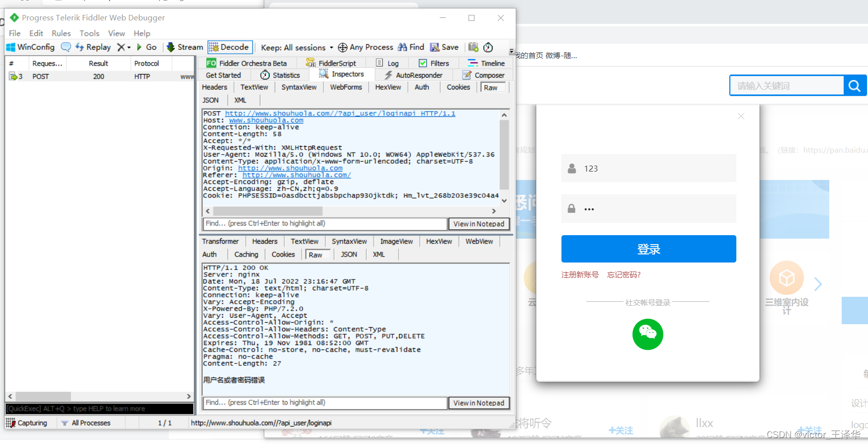Image resolution: width=868 pixels, height=444 pixels.
Task: Select response ImageView tab
Action: pyautogui.click(x=396, y=241)
